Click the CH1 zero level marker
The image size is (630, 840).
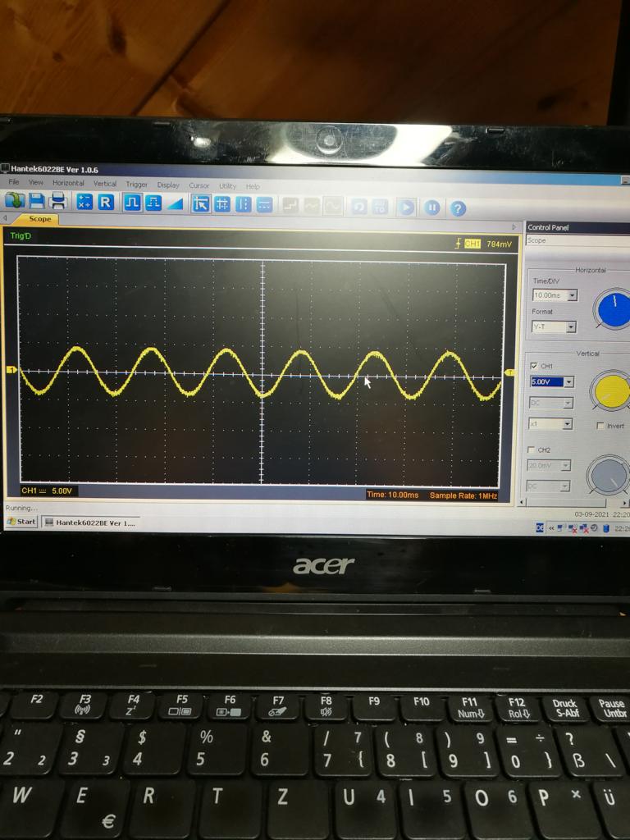[11, 370]
